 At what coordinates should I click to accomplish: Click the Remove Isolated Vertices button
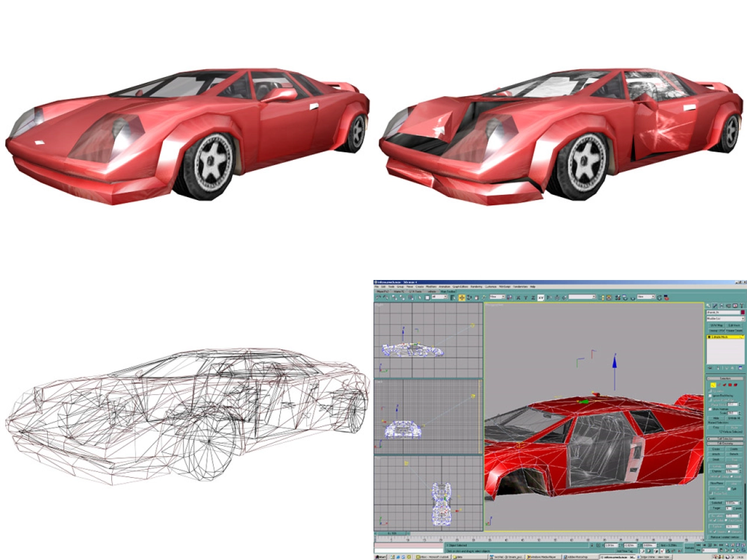point(725,537)
